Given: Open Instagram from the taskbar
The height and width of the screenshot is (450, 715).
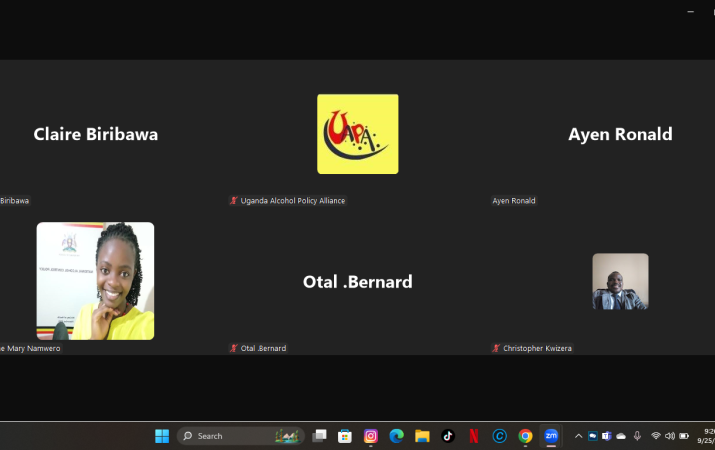Looking at the screenshot, I should tap(371, 436).
